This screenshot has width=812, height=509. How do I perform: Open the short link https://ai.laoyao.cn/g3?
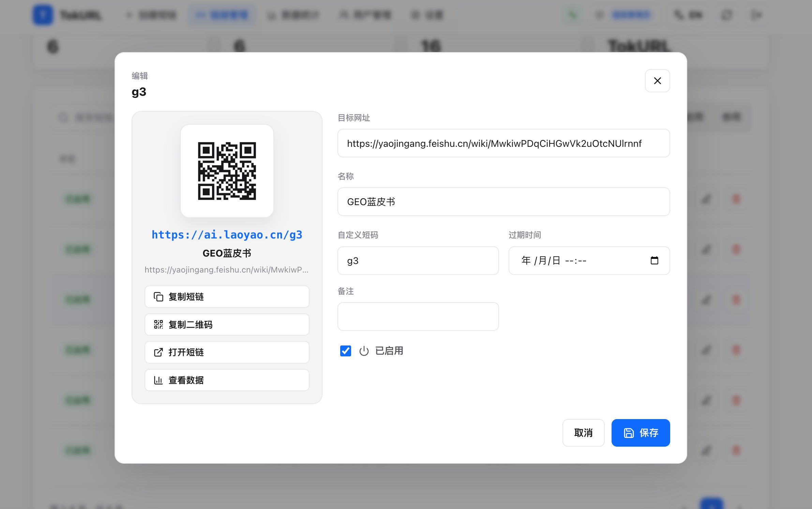(x=227, y=235)
